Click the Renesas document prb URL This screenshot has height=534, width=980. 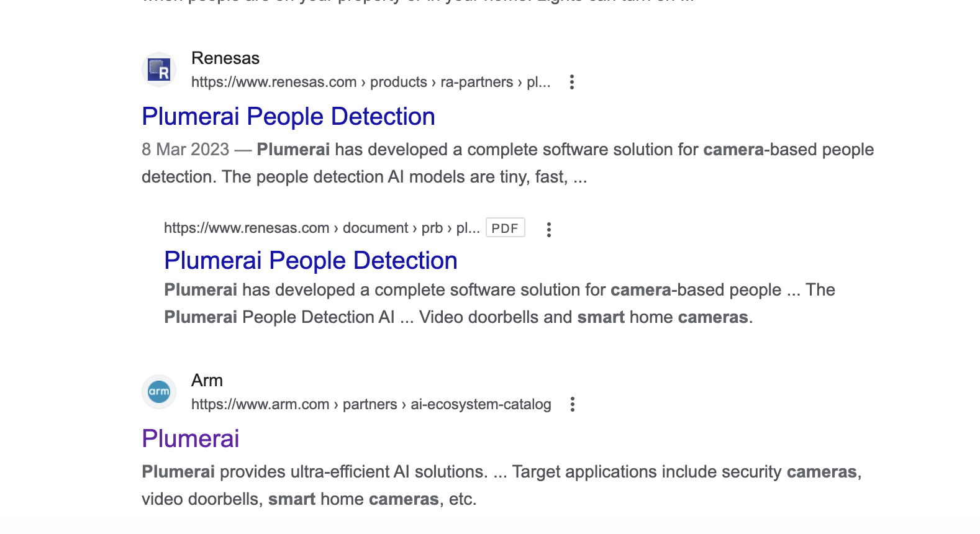coord(322,228)
